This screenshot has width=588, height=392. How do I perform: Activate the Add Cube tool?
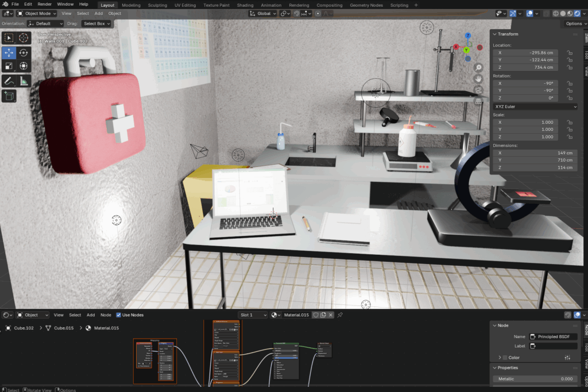pos(9,95)
